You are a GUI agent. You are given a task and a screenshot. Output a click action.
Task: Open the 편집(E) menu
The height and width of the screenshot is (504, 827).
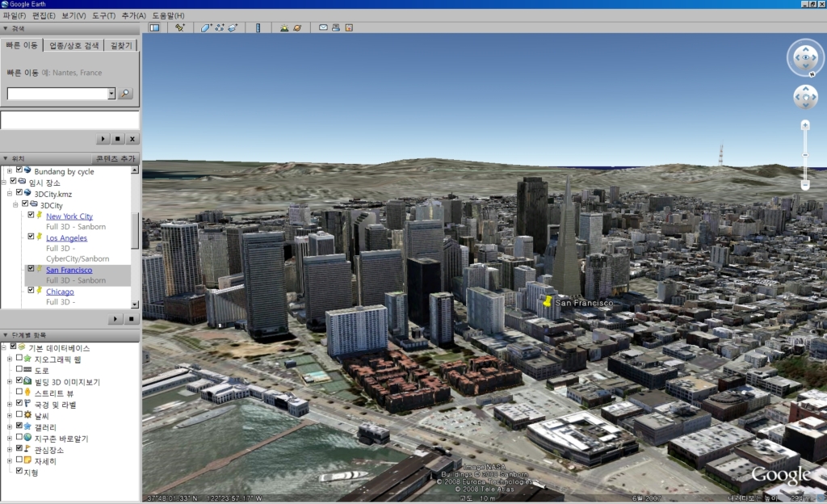(x=44, y=16)
